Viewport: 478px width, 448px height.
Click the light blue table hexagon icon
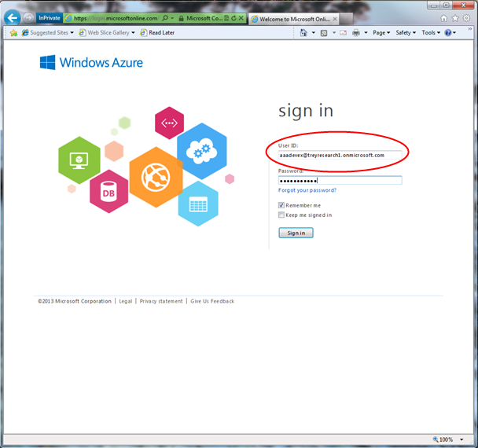click(x=198, y=204)
